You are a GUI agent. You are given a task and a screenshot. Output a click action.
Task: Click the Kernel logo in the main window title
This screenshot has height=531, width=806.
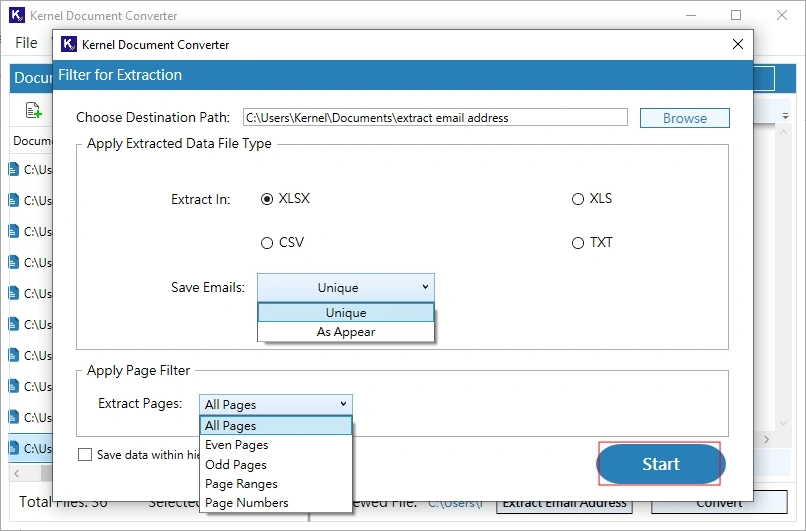coord(17,15)
